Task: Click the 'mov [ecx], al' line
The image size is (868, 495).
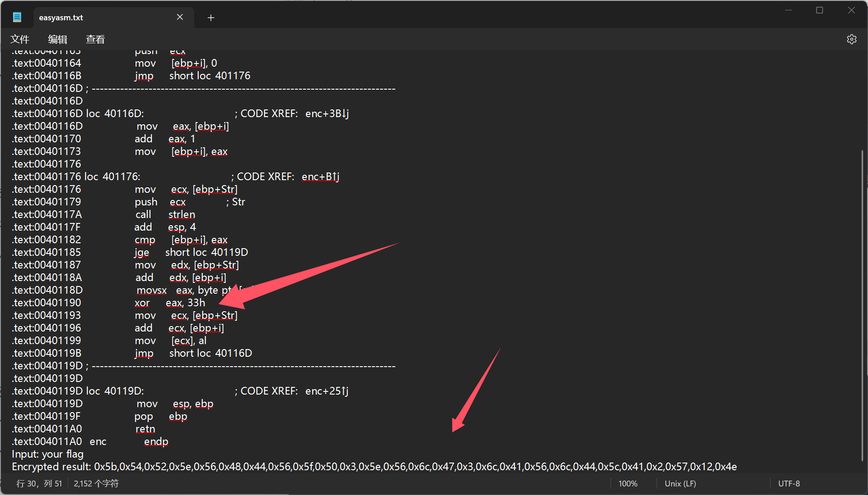Action: tap(109, 341)
